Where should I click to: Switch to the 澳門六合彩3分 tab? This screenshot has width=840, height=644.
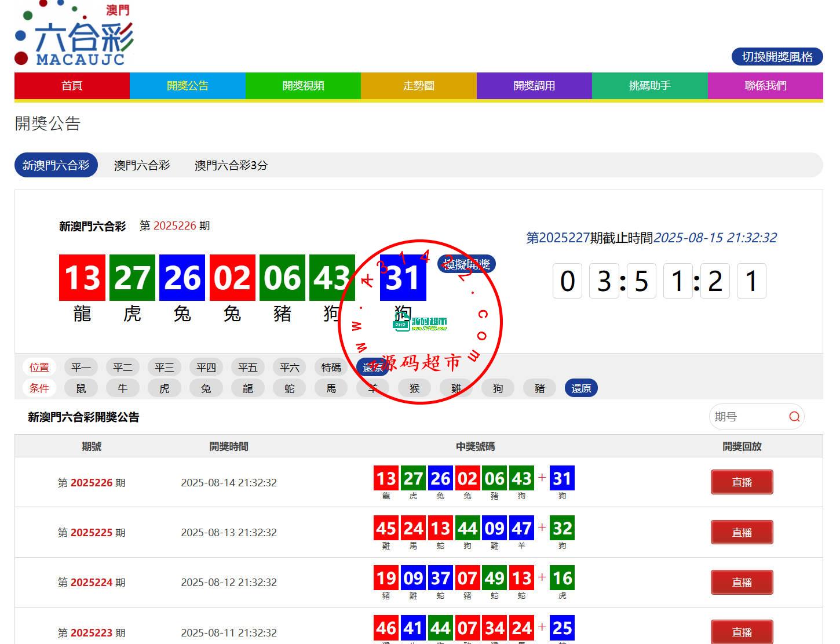pyautogui.click(x=231, y=165)
